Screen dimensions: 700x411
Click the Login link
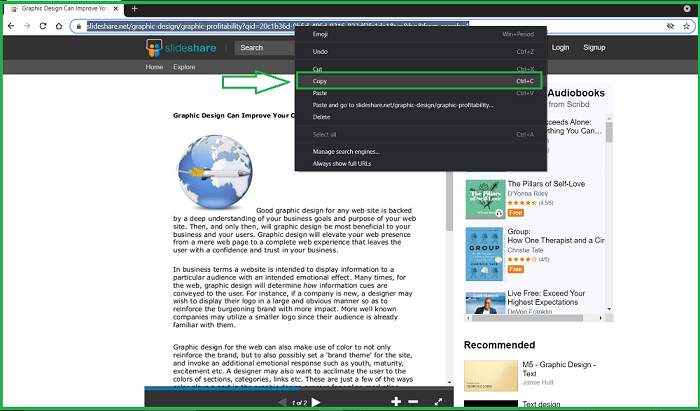pos(560,47)
